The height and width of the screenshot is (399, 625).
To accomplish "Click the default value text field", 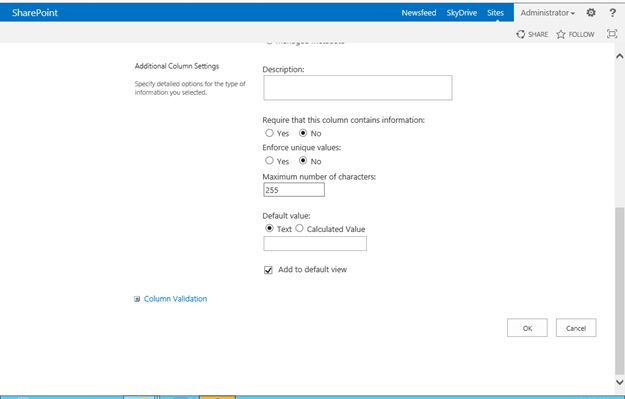I will 315,244.
